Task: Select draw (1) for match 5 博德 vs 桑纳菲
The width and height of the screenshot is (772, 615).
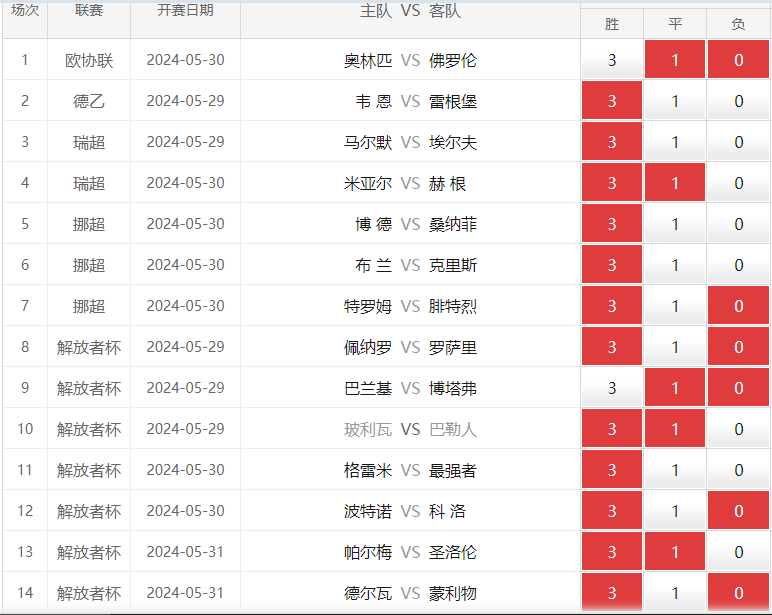Action: coord(675,224)
